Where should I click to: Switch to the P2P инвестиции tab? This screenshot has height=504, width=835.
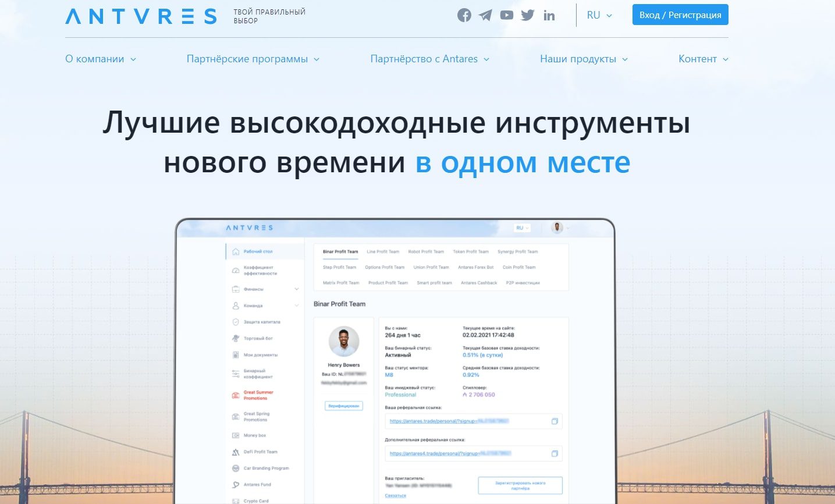pyautogui.click(x=523, y=283)
